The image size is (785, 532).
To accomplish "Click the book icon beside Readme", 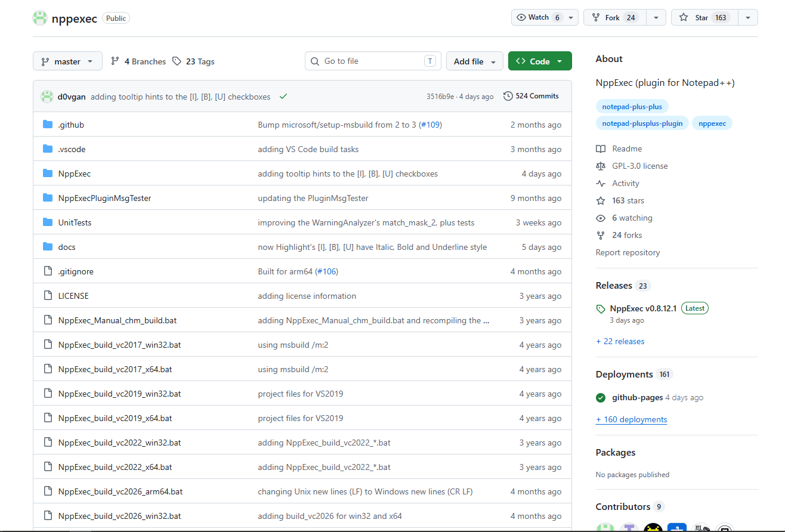I will [601, 149].
